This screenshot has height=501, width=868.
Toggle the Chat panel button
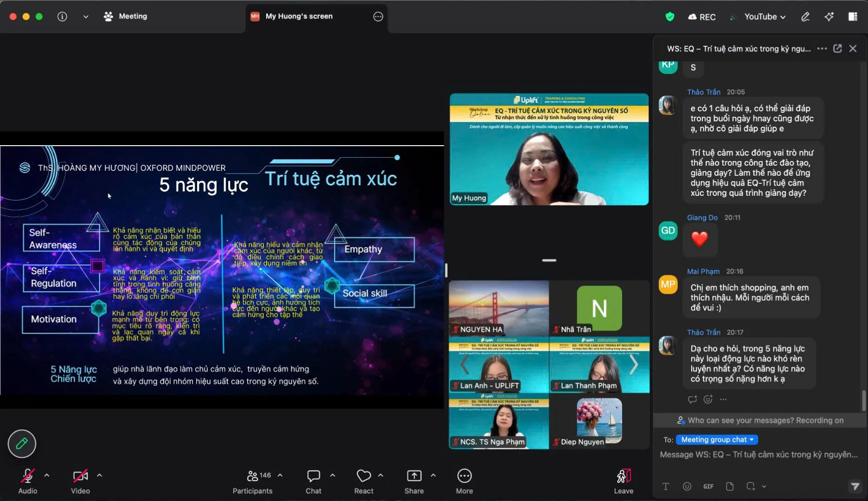[x=313, y=481]
